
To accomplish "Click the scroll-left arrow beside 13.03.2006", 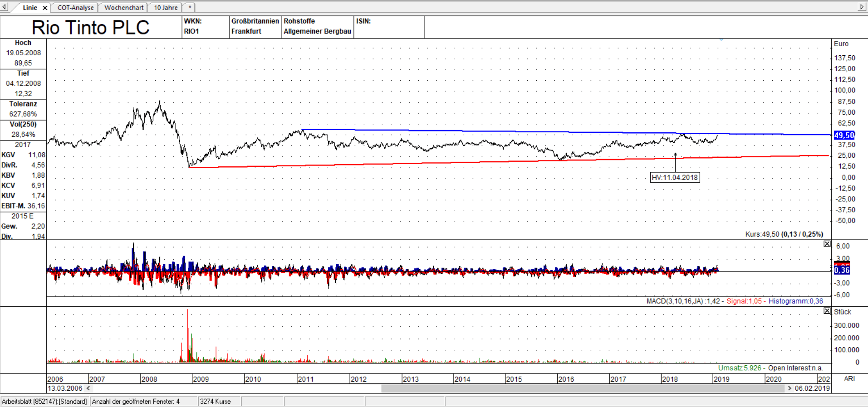I will click(88, 388).
